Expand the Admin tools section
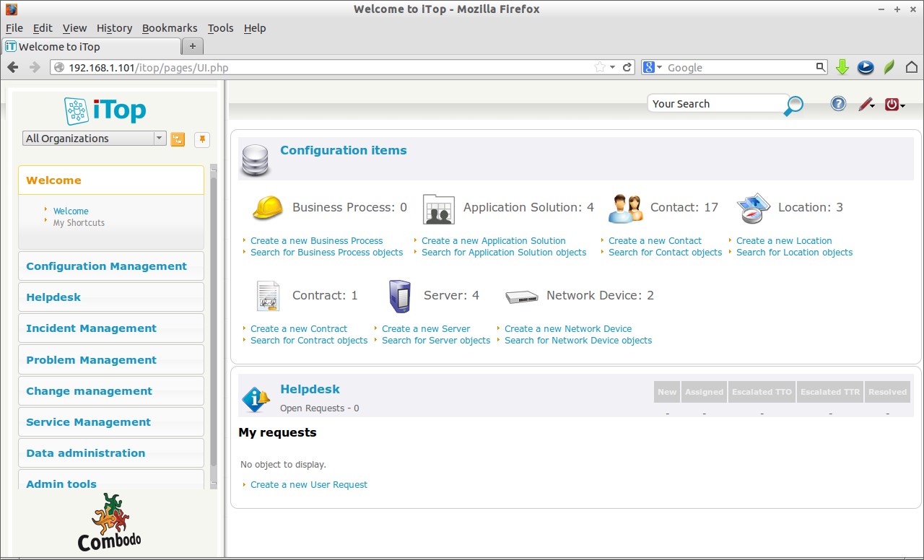Screen dimensions: 924x560 (x=111, y=481)
